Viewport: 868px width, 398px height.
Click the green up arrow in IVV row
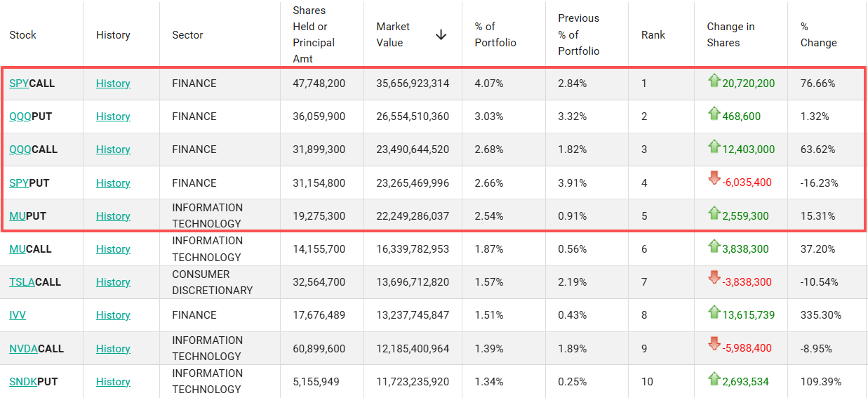pyautogui.click(x=714, y=312)
